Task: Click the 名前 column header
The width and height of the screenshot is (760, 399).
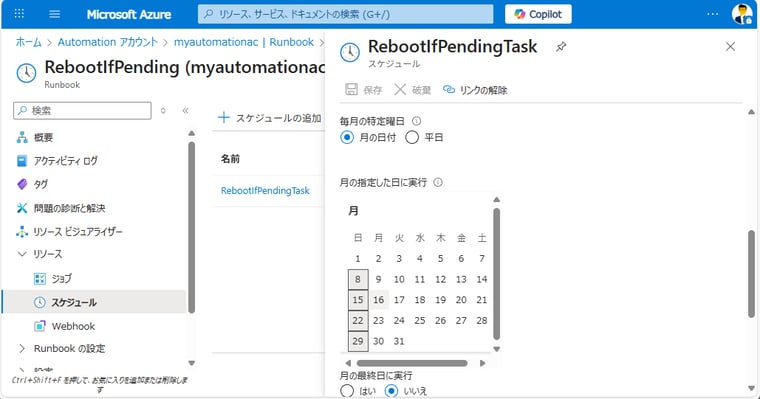Action: 230,159
